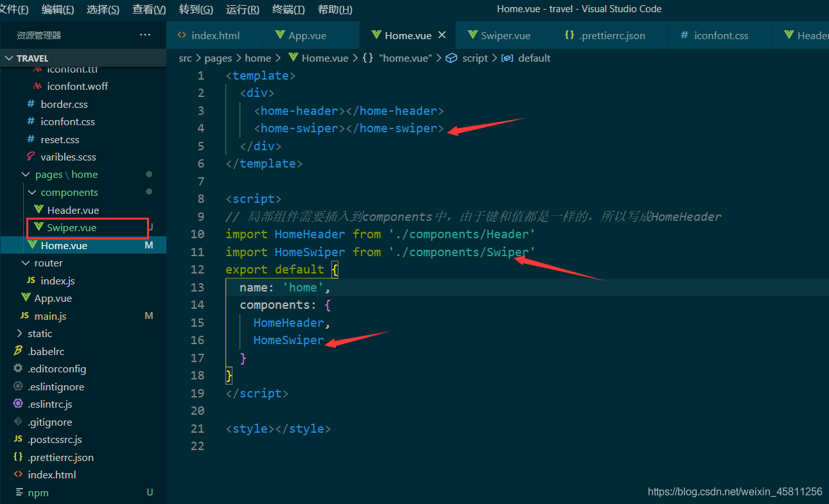Click the empty style tag on line 21
Screen dimensions: 829x504
coord(278,428)
